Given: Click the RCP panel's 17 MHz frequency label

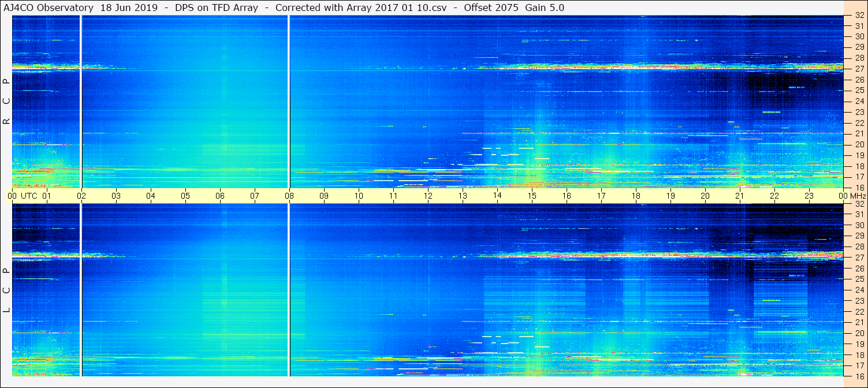Looking at the screenshot, I should 859,177.
